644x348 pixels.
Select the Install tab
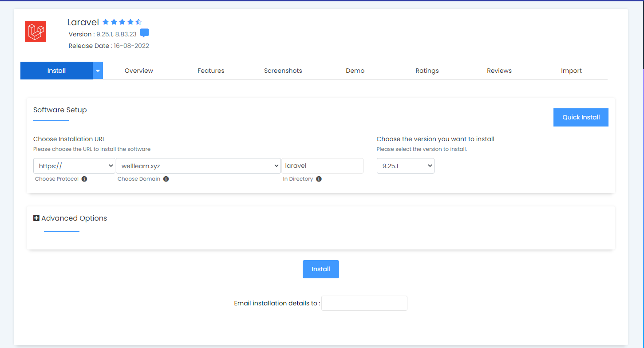point(56,71)
